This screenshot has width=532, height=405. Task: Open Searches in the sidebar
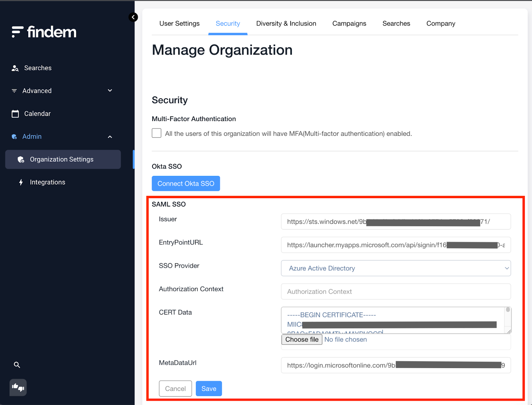(x=38, y=68)
